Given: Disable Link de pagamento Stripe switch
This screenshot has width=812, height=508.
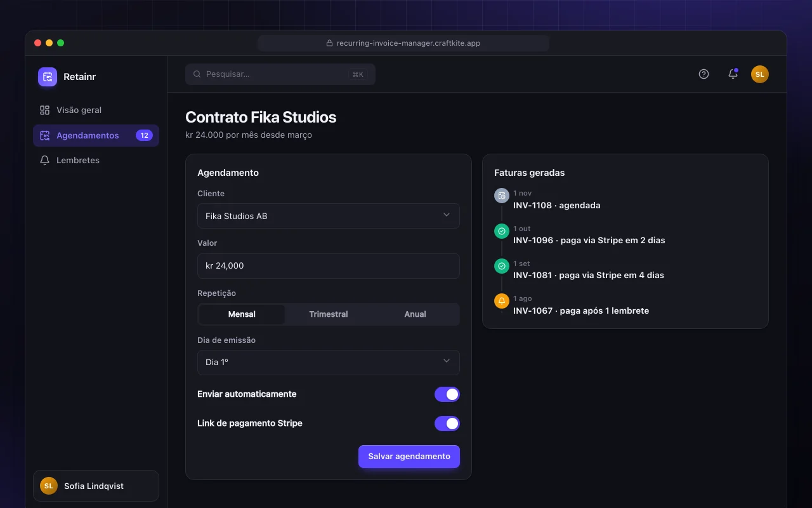Looking at the screenshot, I should pos(447,424).
